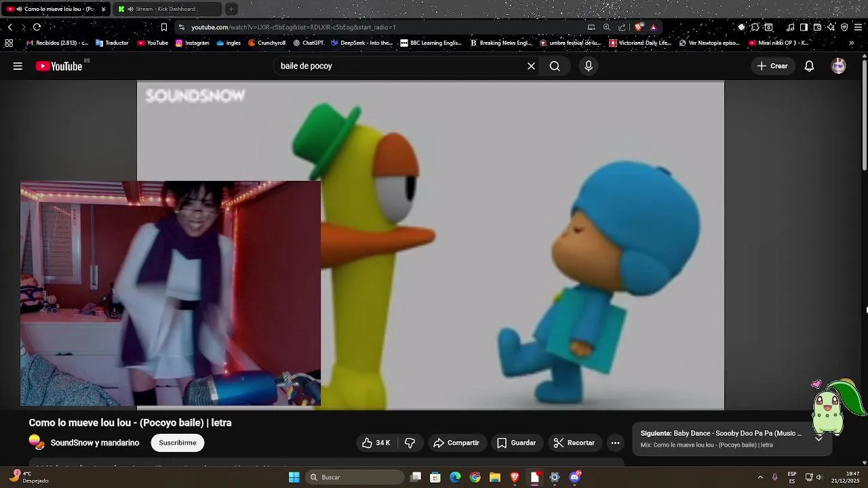The height and width of the screenshot is (488, 868).
Task: Open the media control music note icon
Action: pos(790,27)
